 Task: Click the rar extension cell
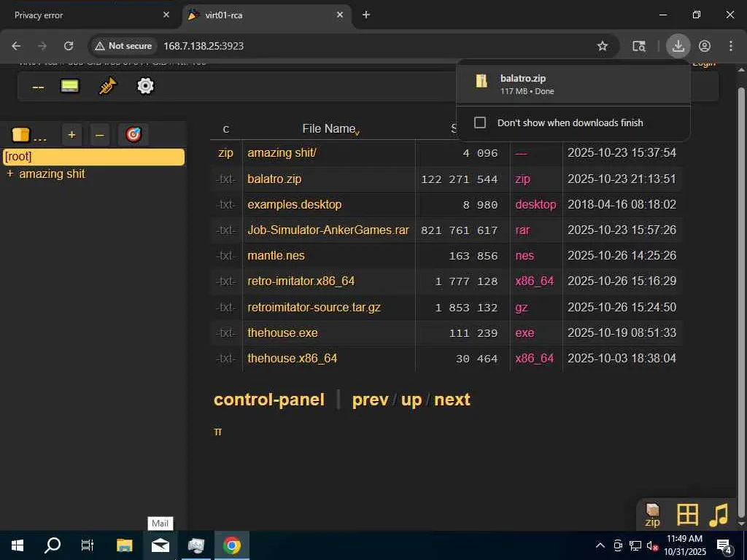pos(522,230)
